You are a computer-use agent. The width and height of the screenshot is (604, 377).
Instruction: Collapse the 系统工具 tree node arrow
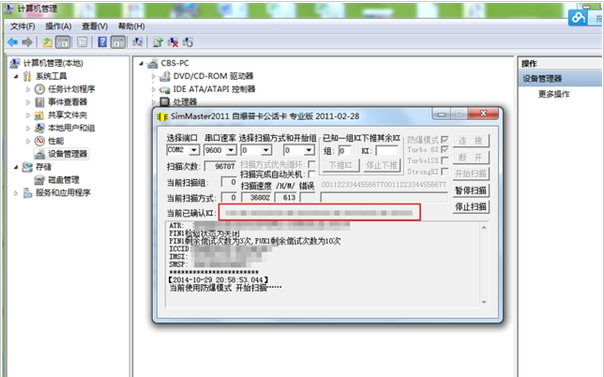[16, 76]
